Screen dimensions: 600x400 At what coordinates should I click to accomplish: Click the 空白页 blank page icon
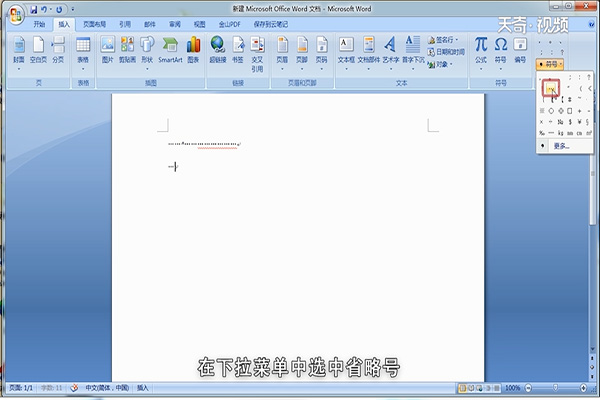coord(38,49)
